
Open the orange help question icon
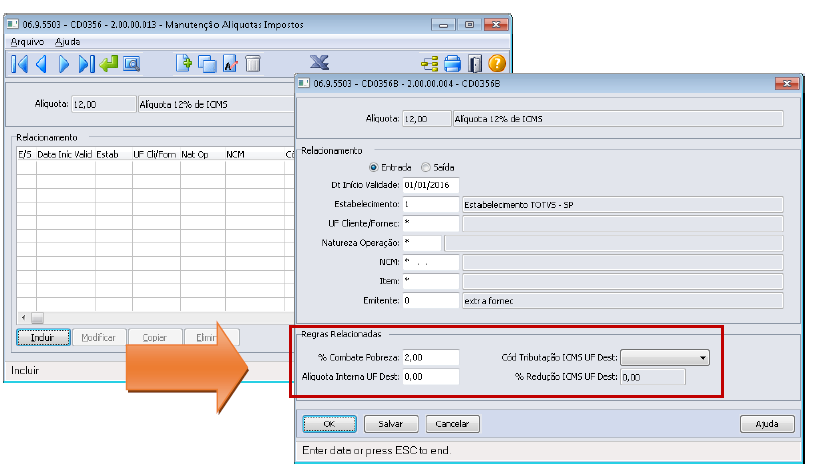pos(497,63)
